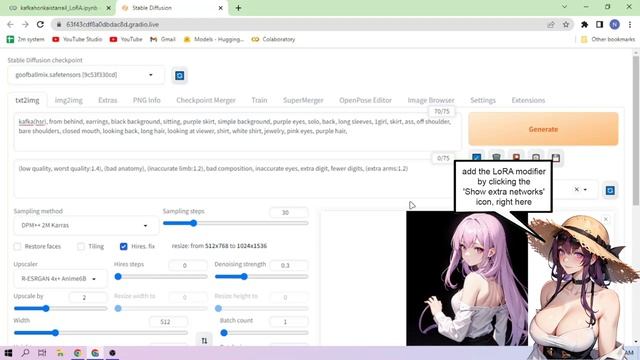Open the Checkpoint Merger tab
This screenshot has width=640, height=360.
tap(206, 100)
